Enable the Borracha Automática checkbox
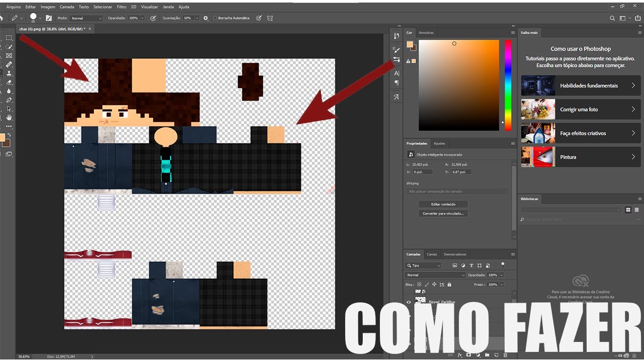This screenshot has width=644, height=362. click(x=215, y=18)
